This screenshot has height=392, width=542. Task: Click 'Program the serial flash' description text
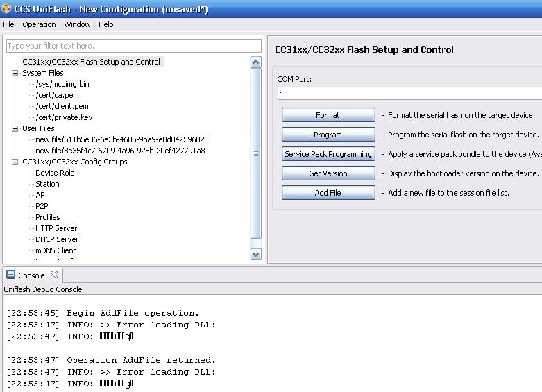click(x=463, y=135)
